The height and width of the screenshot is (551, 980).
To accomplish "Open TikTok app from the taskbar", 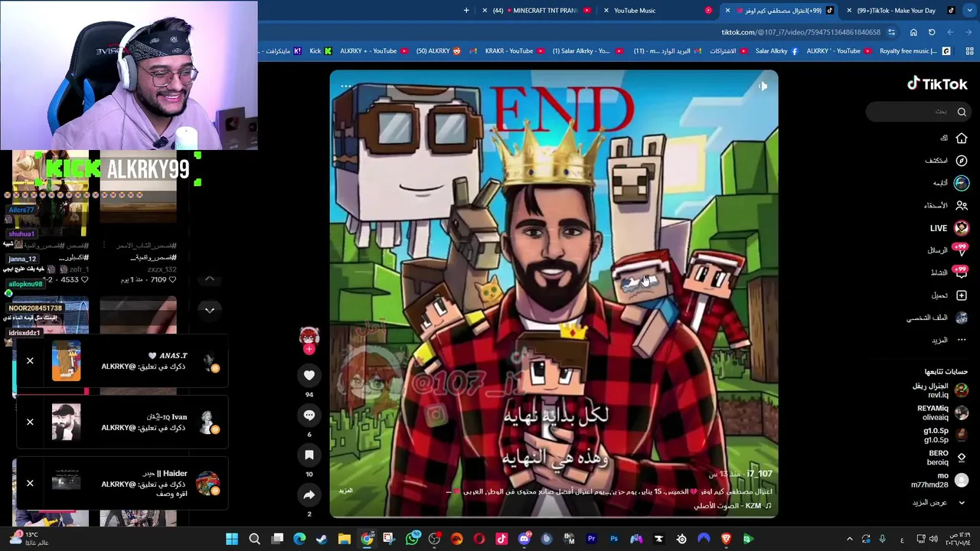I will 501,540.
